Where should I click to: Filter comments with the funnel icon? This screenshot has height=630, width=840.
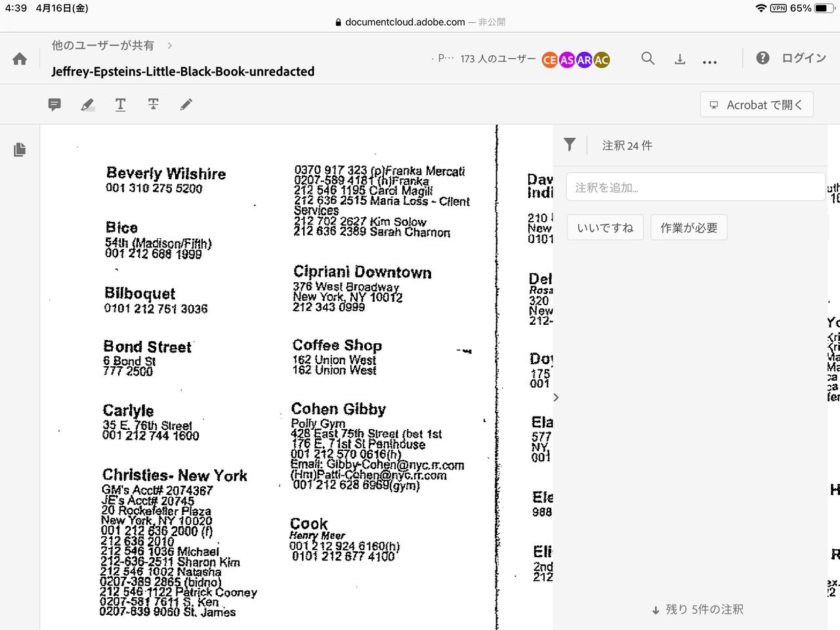click(570, 145)
